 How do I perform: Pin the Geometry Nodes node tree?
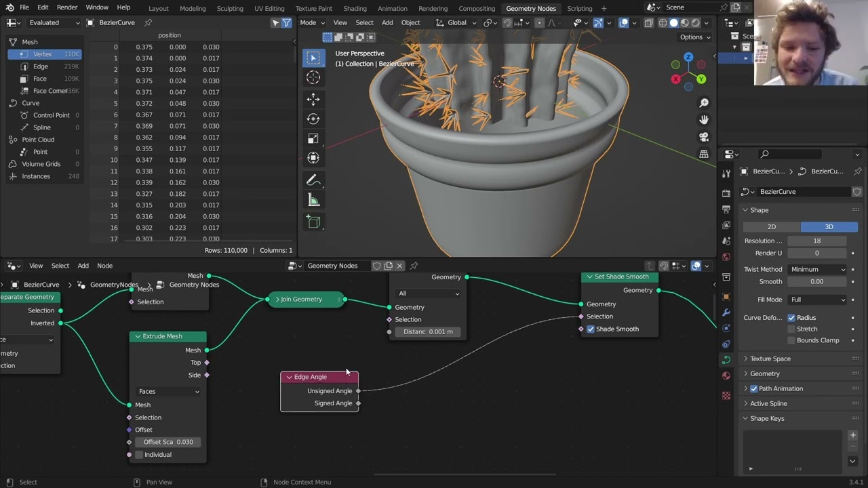pyautogui.click(x=414, y=266)
